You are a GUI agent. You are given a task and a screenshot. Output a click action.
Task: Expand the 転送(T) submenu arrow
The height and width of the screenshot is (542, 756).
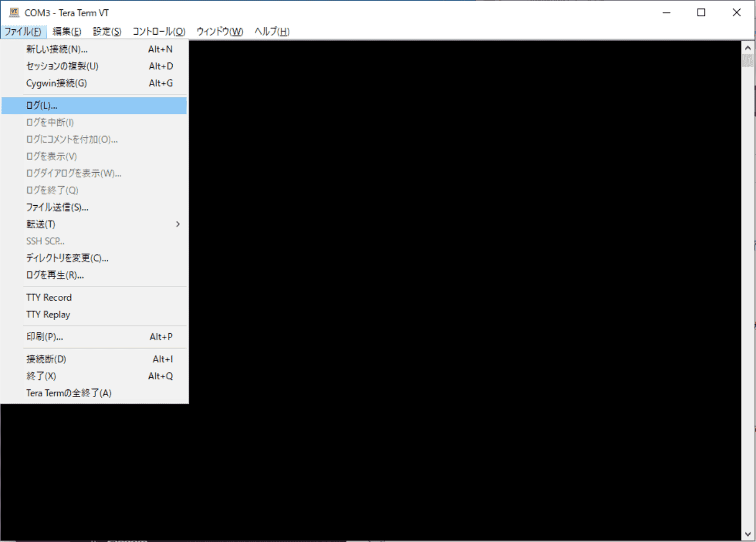(178, 224)
